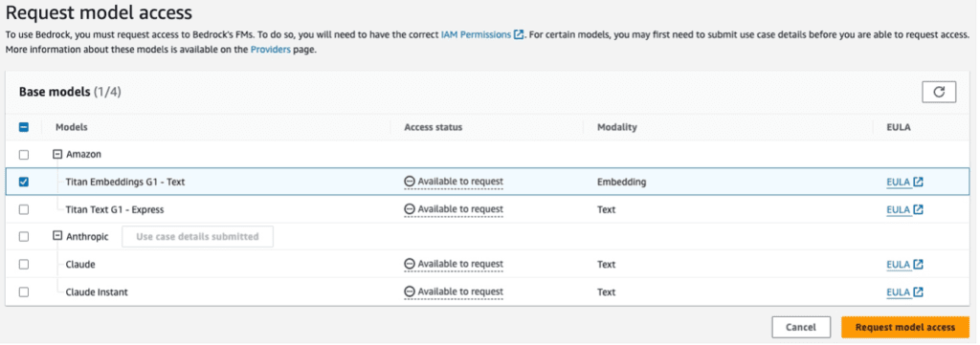Click the Modality column header
This screenshot has width=980, height=345.
(x=617, y=127)
